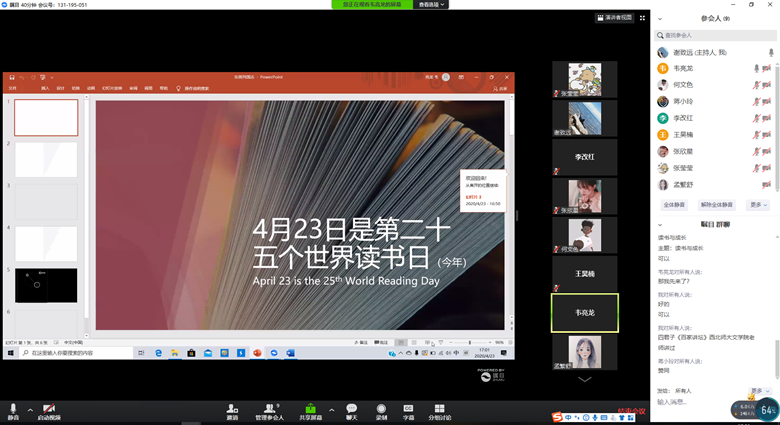Viewport: 780px width, 425px height.
Task: Open the 邀请 invite icon
Action: click(x=232, y=408)
